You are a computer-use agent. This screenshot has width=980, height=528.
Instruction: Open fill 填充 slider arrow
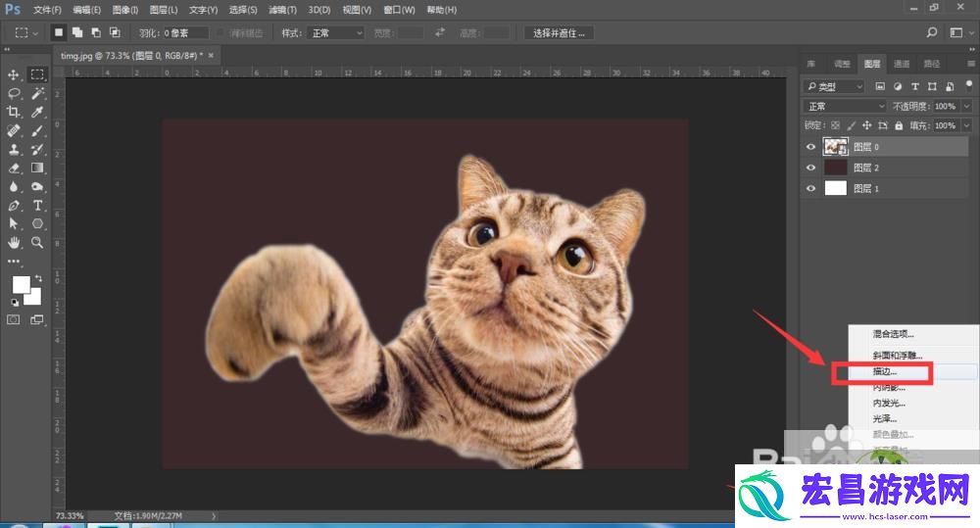tap(967, 125)
